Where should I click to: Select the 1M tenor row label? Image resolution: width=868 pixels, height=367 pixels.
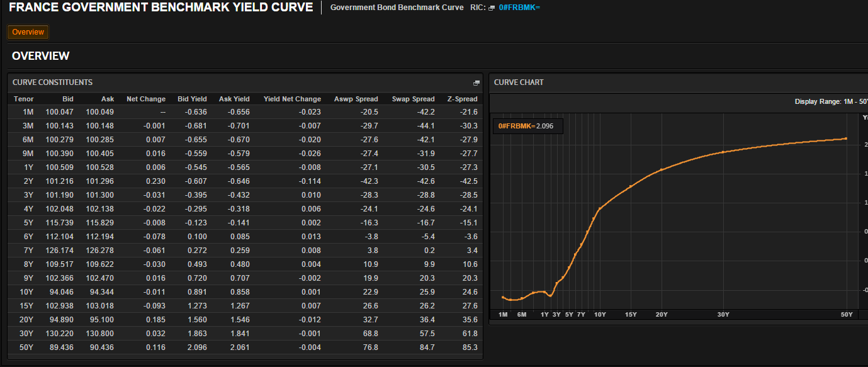pyautogui.click(x=28, y=112)
